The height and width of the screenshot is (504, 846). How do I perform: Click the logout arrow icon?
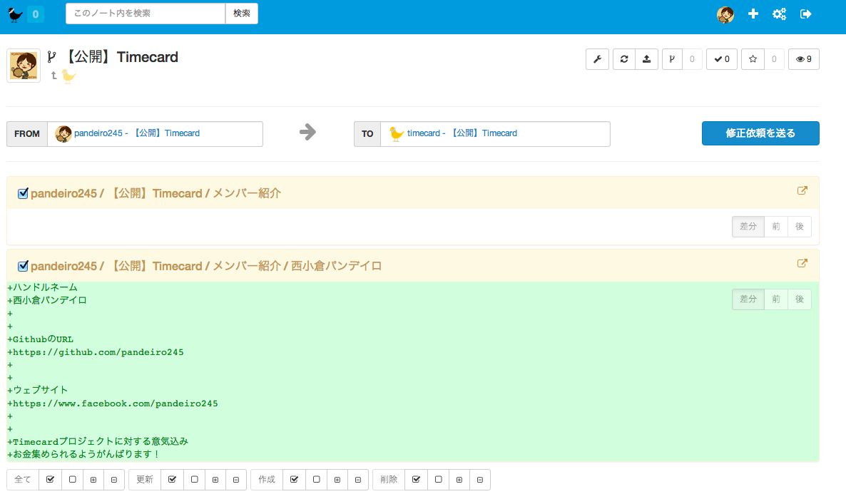[805, 14]
